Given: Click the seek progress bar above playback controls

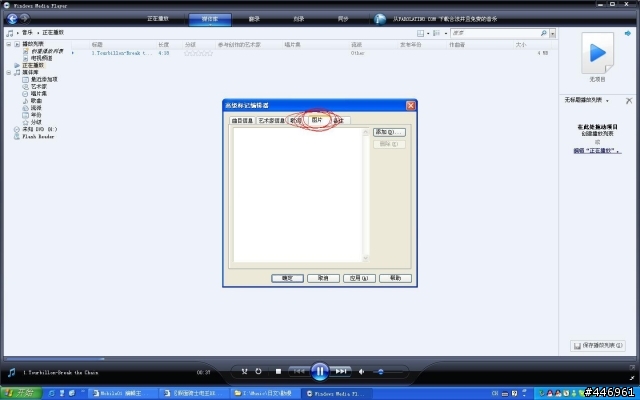Looking at the screenshot, I should pyautogui.click(x=320, y=359).
